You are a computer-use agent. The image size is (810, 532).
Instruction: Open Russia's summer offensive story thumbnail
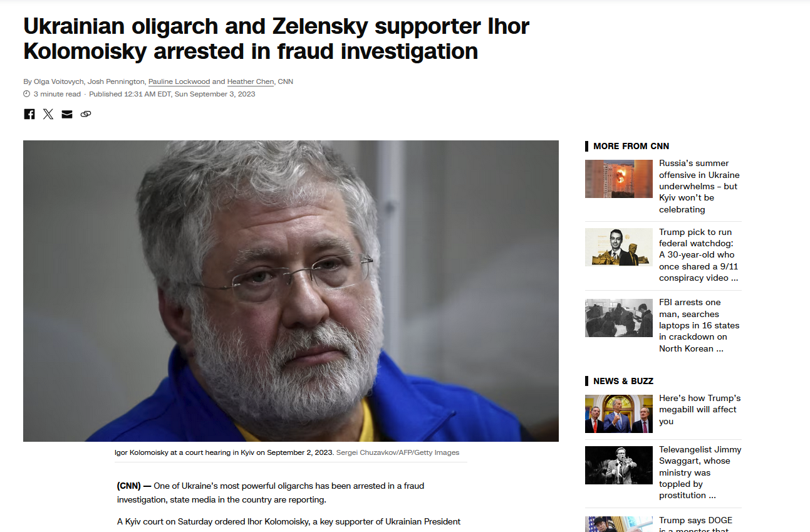pos(619,179)
